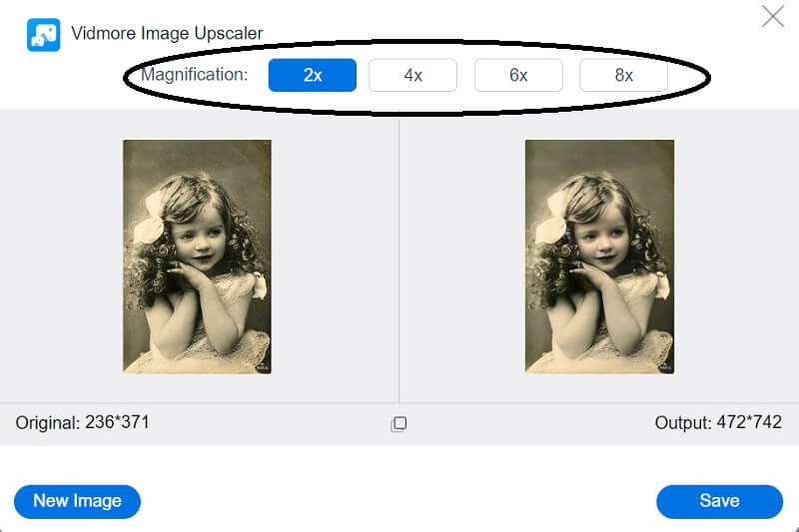The height and width of the screenshot is (532, 799).
Task: Click the original photo preview on the left
Action: [197, 257]
